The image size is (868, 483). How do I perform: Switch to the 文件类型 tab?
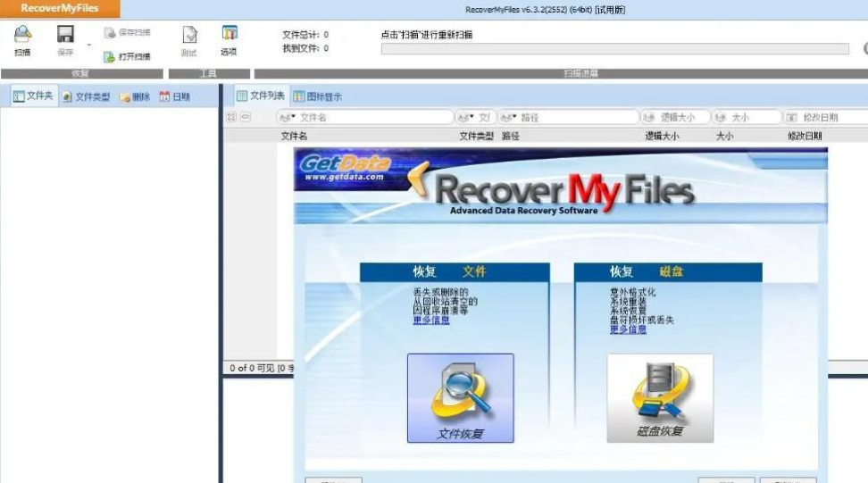87,96
